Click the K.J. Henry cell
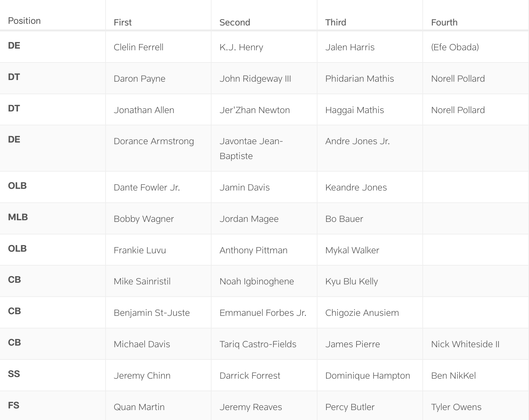Screen dimensions: 529x420 (x=241, y=47)
